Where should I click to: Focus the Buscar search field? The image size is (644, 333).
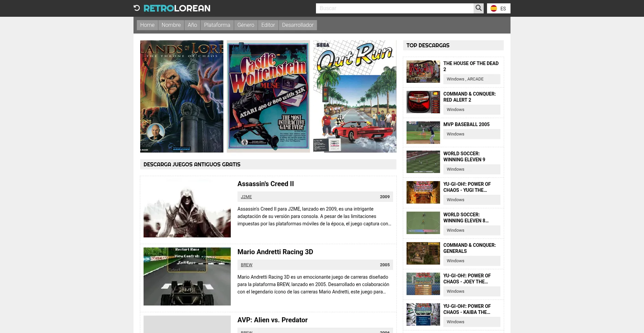tap(394, 8)
